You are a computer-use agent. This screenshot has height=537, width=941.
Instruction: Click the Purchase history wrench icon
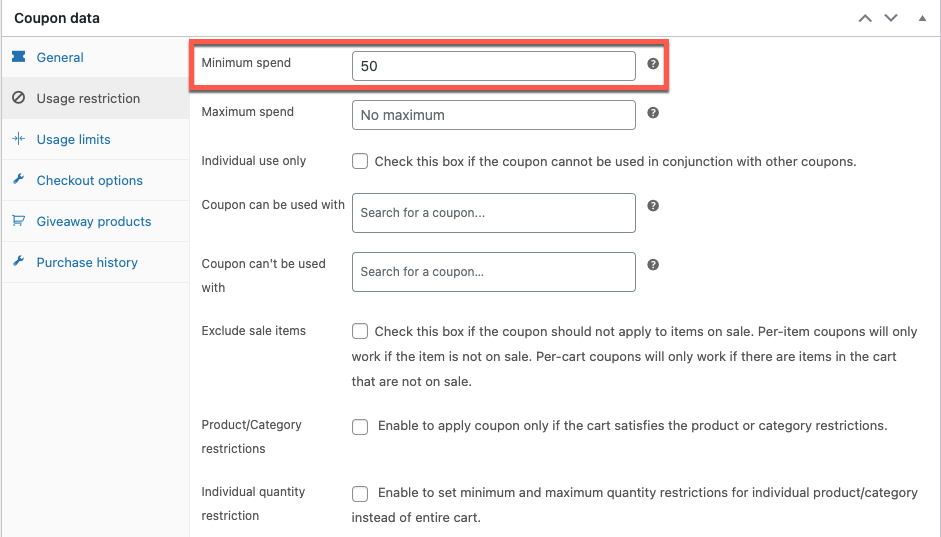tap(19, 262)
